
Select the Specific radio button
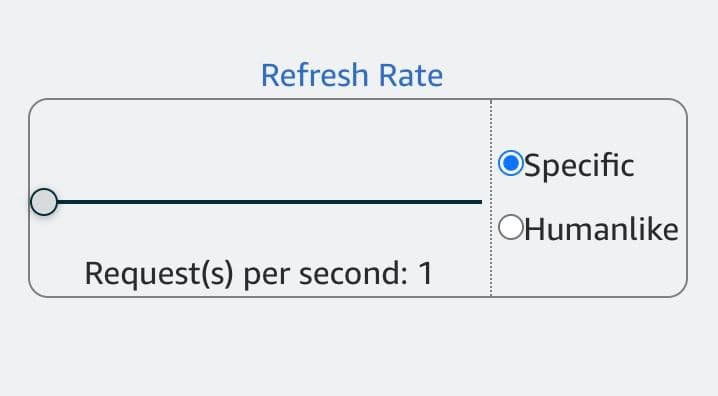click(511, 163)
